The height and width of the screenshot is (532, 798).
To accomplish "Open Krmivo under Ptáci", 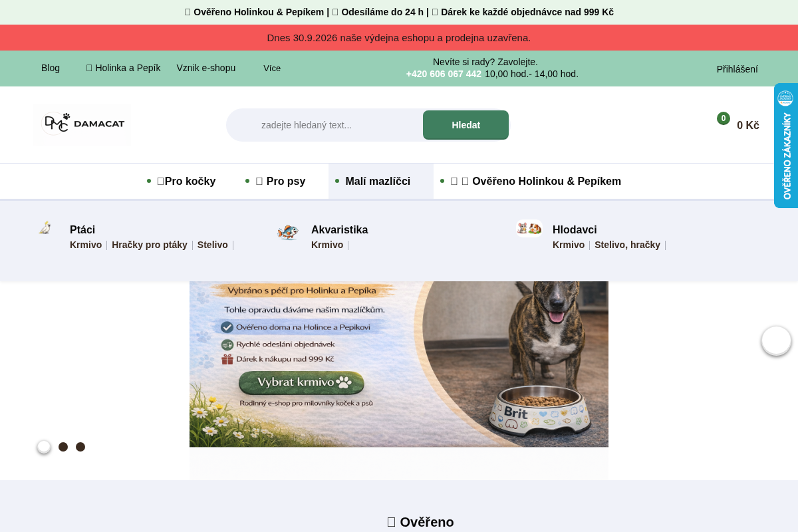I will (86, 245).
